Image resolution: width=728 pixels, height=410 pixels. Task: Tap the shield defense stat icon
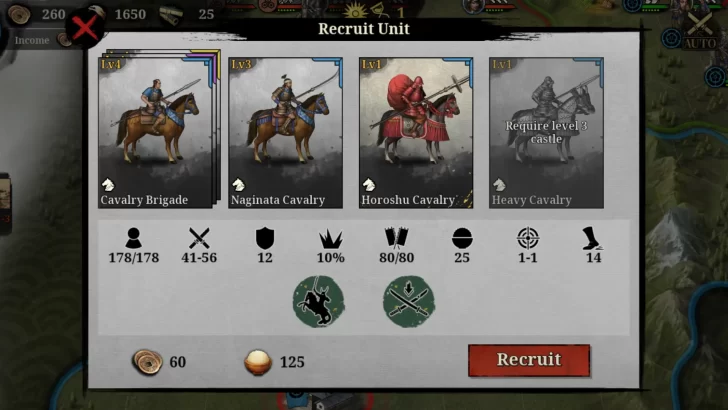click(265, 238)
